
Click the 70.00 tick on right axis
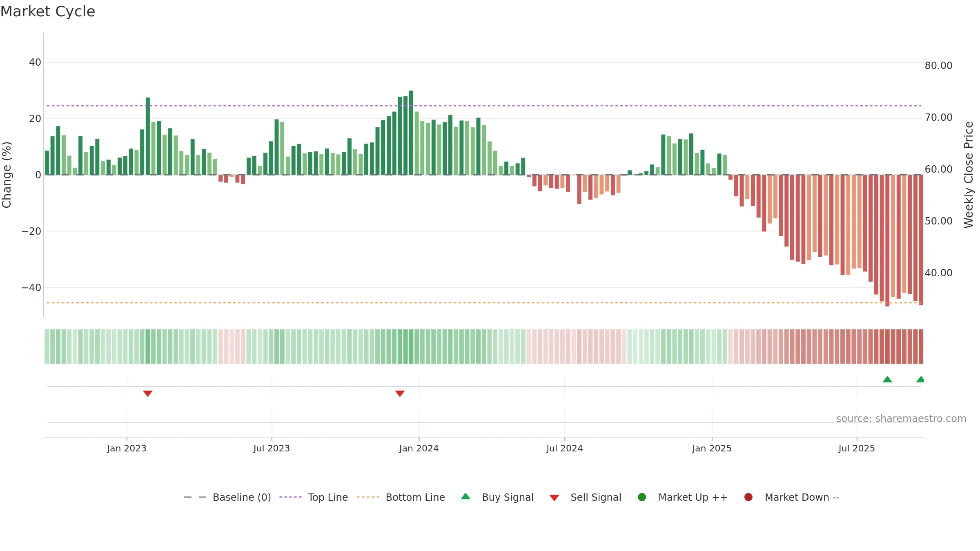pos(938,118)
